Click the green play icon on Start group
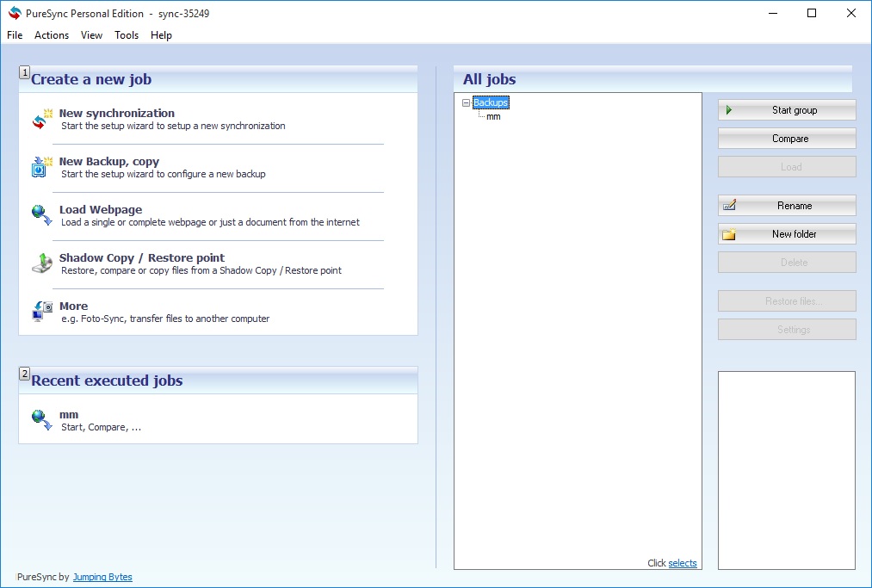The height and width of the screenshot is (588, 872). pos(729,110)
